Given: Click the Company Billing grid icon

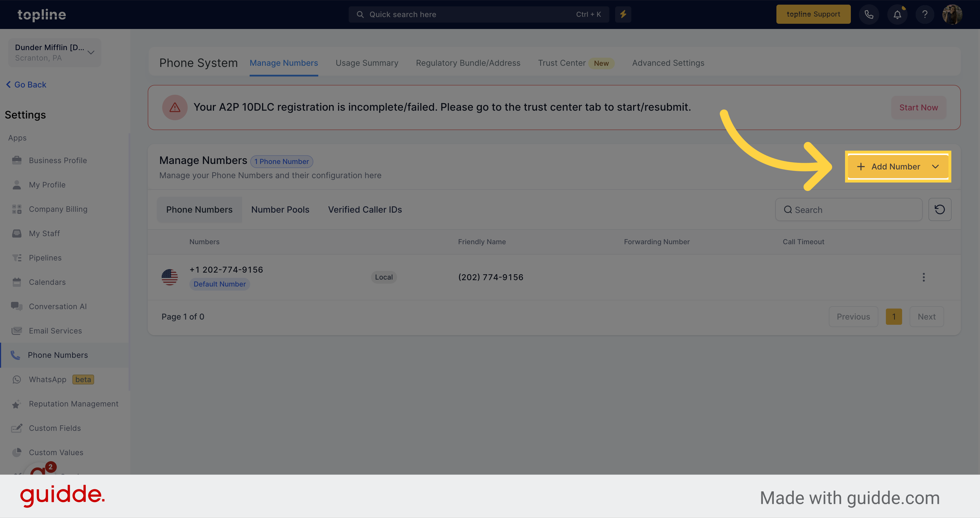Looking at the screenshot, I should pos(17,209).
